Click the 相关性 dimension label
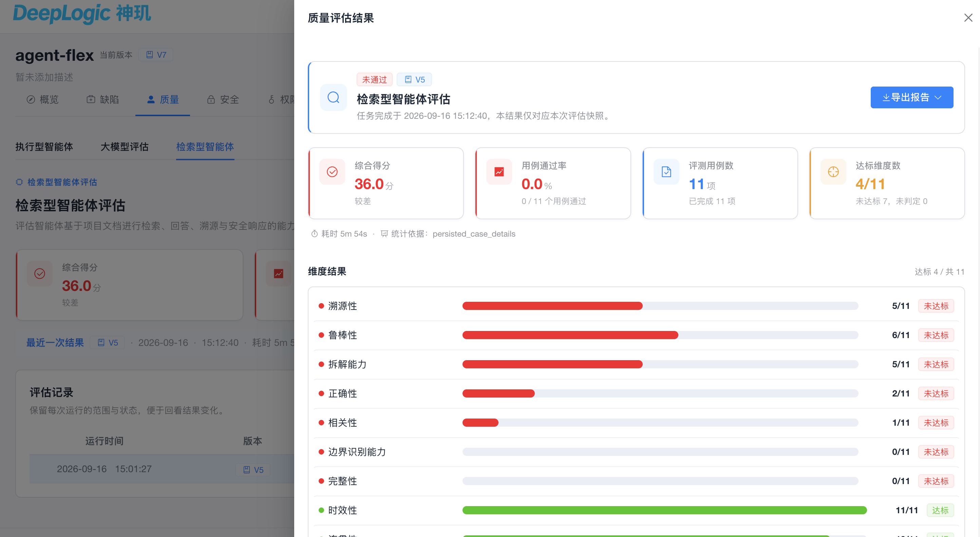This screenshot has height=537, width=980. [342, 423]
